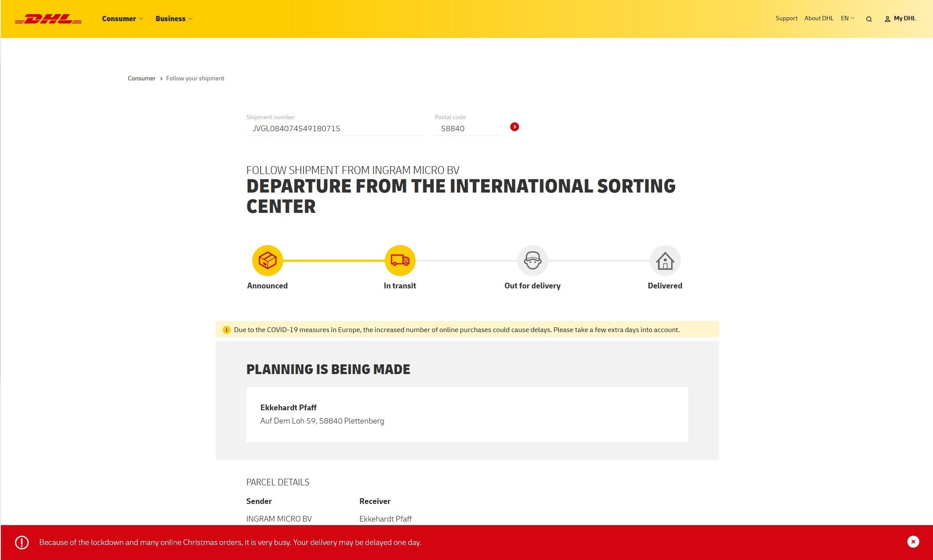Focus the Shipment number field

coord(335,129)
